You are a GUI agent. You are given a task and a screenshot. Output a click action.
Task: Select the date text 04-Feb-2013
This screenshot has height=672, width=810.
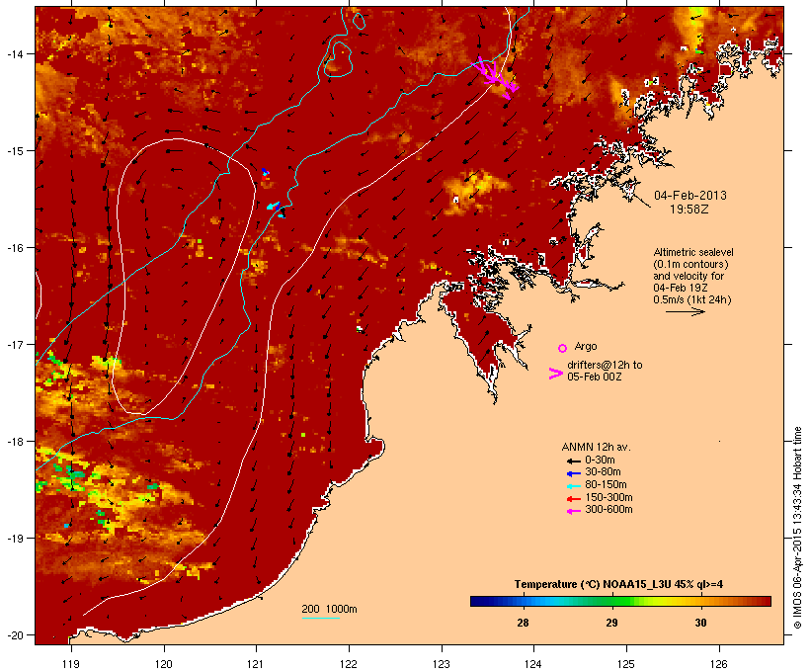690,196
